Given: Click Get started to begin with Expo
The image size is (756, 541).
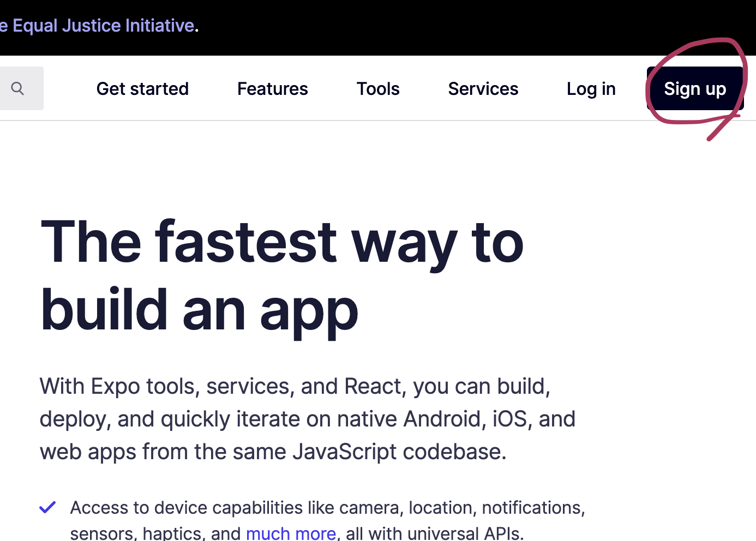Looking at the screenshot, I should [142, 88].
